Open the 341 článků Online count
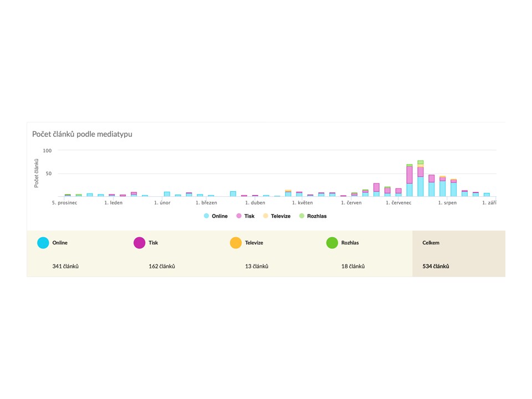This screenshot has height=399, width=532. pyautogui.click(x=65, y=267)
